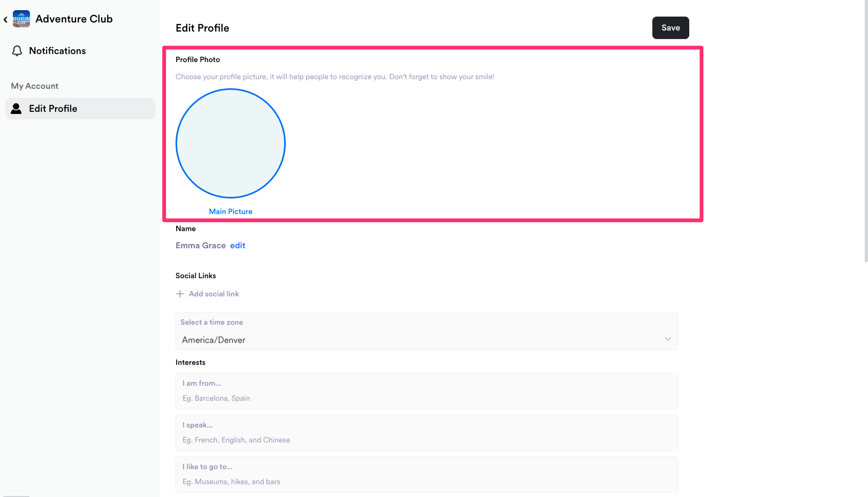This screenshot has height=497, width=868.
Task: Click the Add social link text
Action: (x=214, y=294)
